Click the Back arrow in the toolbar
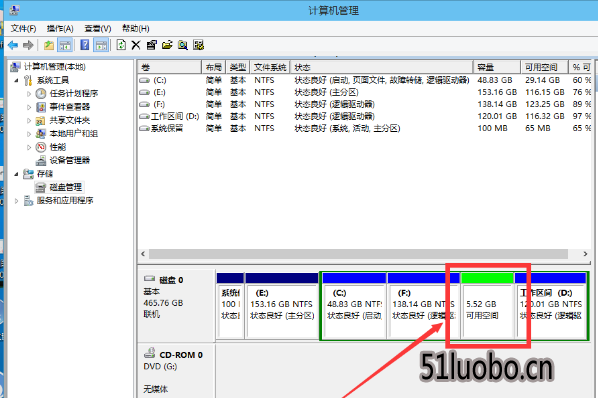 [x=13, y=45]
